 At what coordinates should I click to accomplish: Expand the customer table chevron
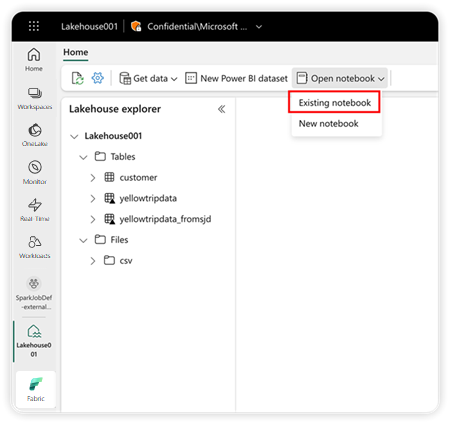[x=93, y=178]
